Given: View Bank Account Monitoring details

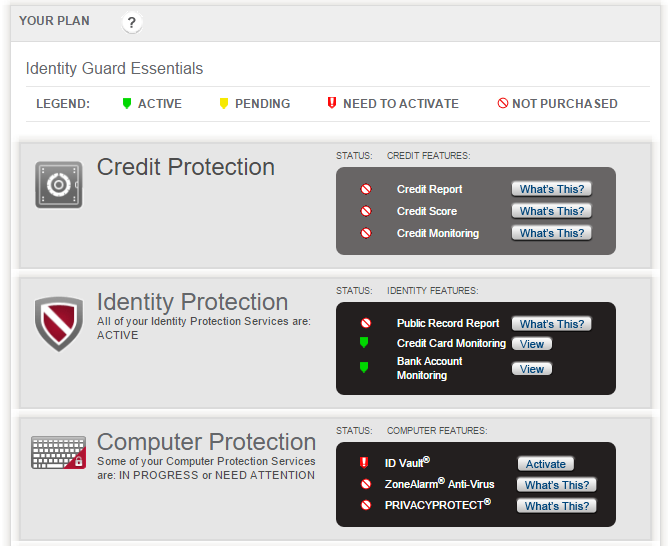Looking at the screenshot, I should point(532,369).
